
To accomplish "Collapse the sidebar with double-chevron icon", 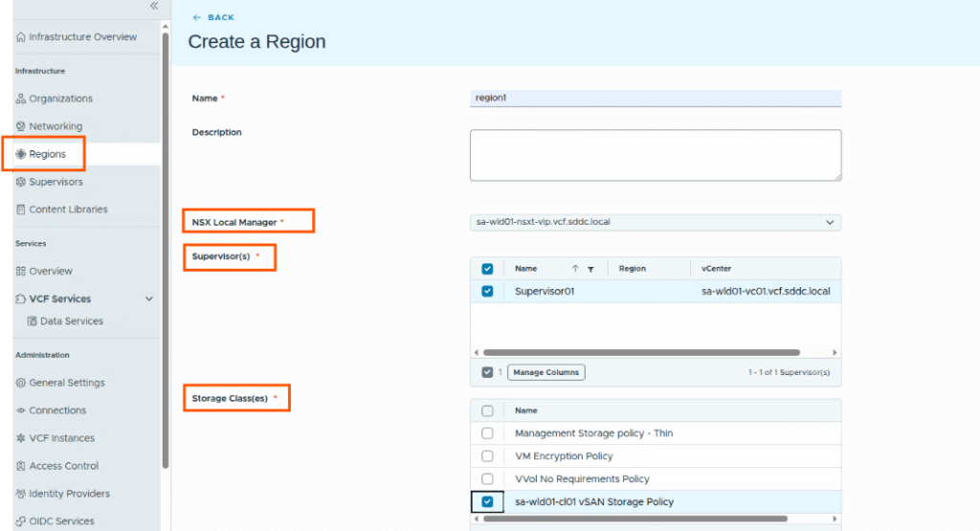I will pyautogui.click(x=153, y=6).
